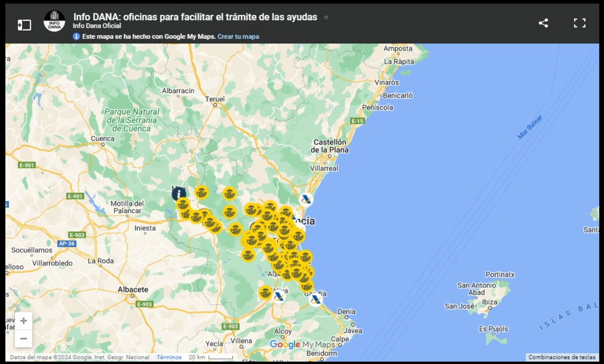Click the 'Denia' town label
The width and height of the screenshot is (604, 364).
tap(346, 312)
